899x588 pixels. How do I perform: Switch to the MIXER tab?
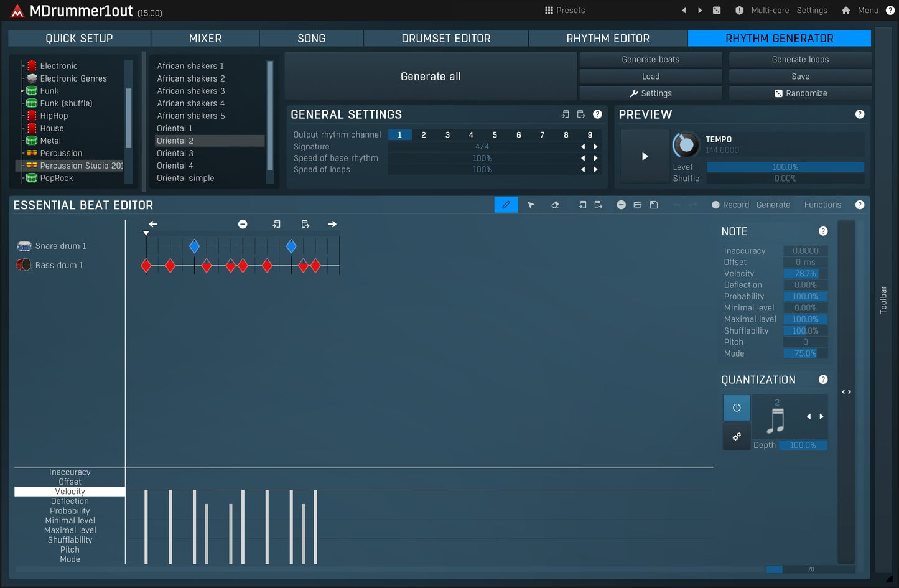coord(205,38)
